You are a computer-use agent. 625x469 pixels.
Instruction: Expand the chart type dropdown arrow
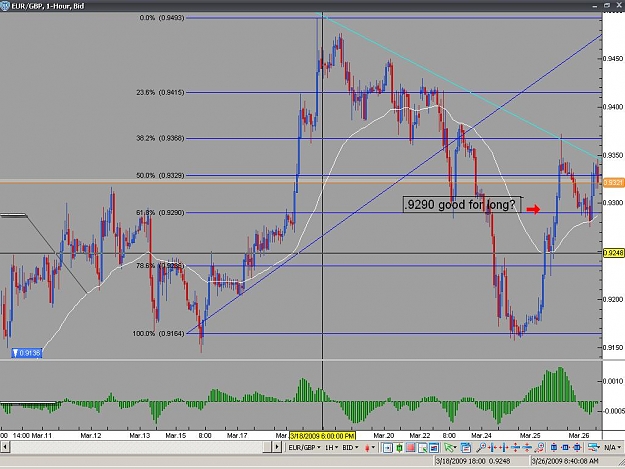(373, 447)
